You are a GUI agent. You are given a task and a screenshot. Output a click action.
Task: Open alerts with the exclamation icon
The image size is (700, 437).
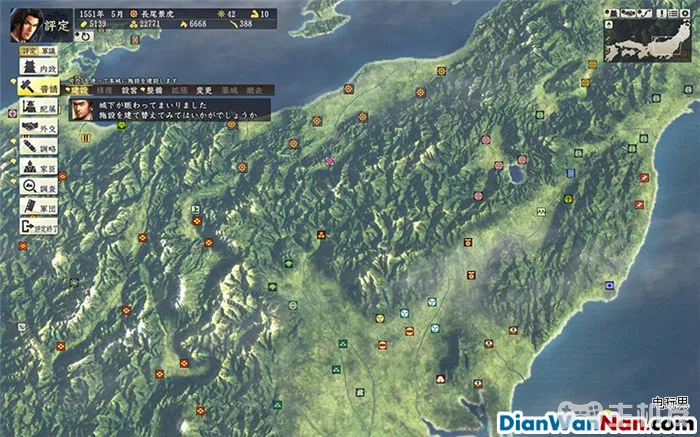pos(662,13)
